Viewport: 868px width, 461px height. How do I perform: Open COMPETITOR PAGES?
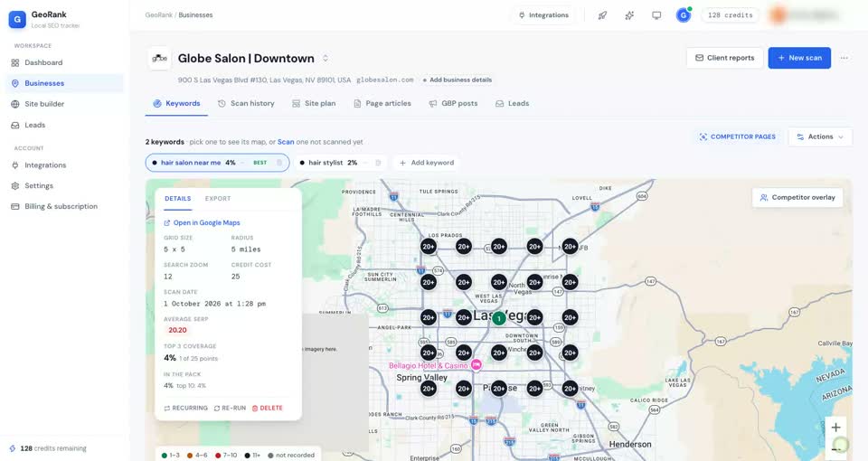coord(738,136)
